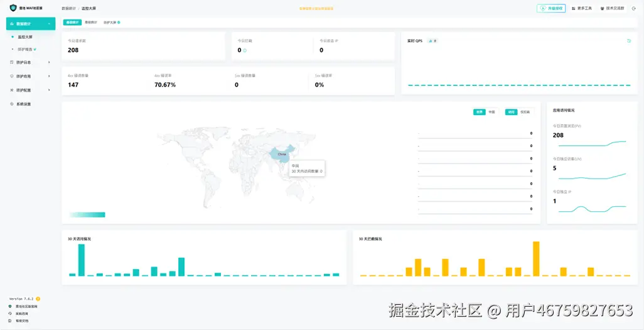Select 访问 data toggle on map
Viewport: 644px width, 330px height.
(x=511, y=112)
